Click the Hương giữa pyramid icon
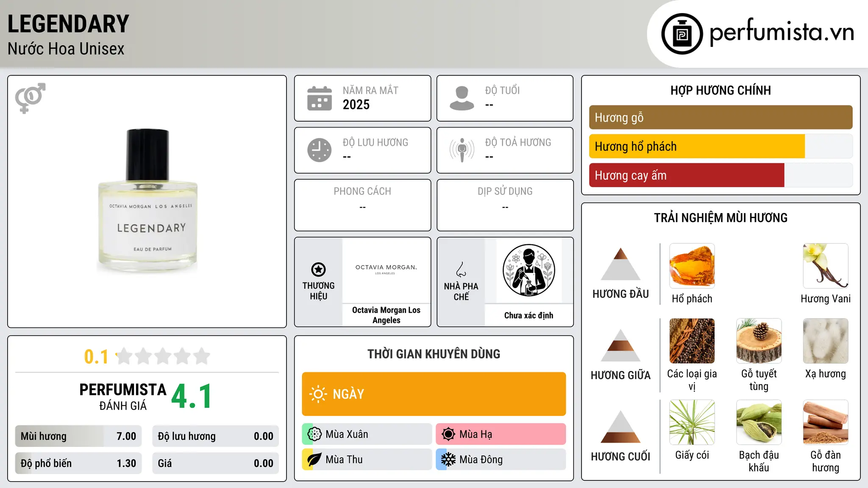This screenshot has width=868, height=488. tap(620, 345)
